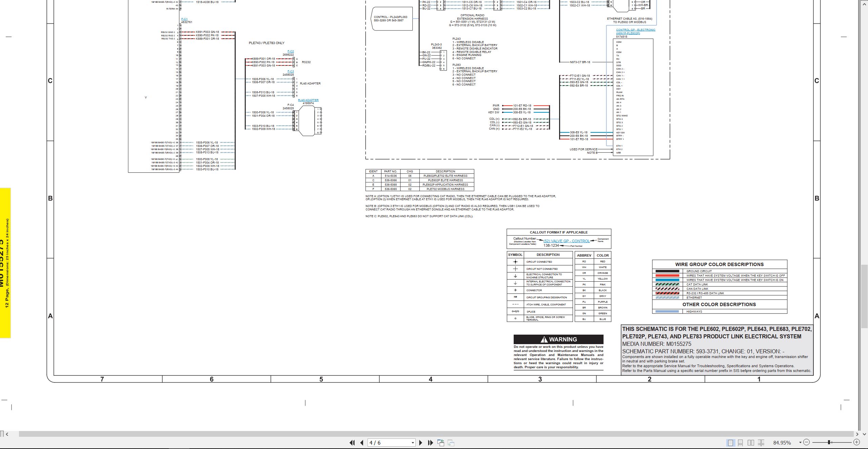Click the NOTE C text line
The width and height of the screenshot is (868, 449).
pyautogui.click(x=419, y=216)
